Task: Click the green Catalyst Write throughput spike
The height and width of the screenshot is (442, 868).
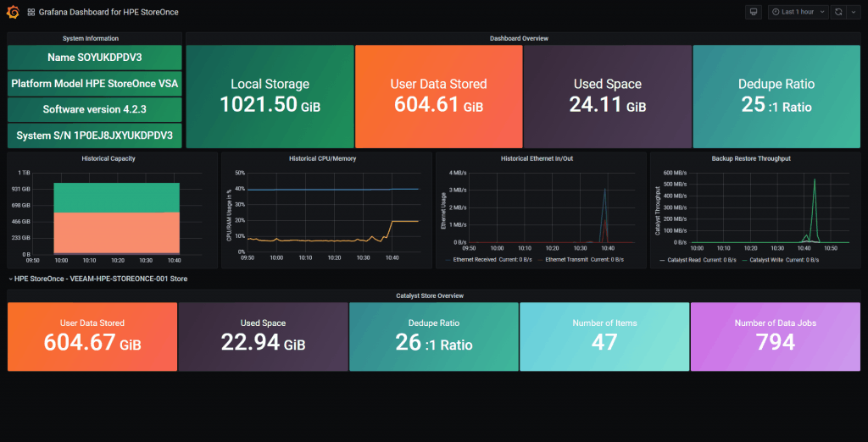Action: 815,210
